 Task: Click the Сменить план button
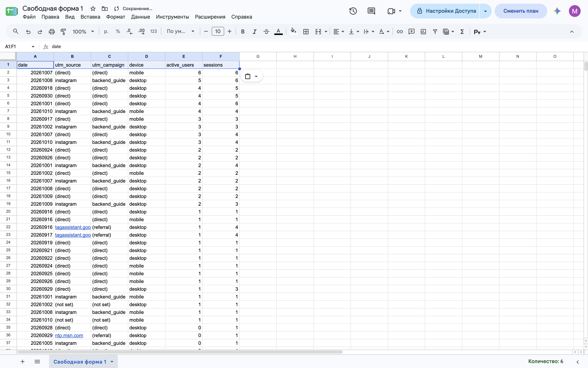pos(521,11)
